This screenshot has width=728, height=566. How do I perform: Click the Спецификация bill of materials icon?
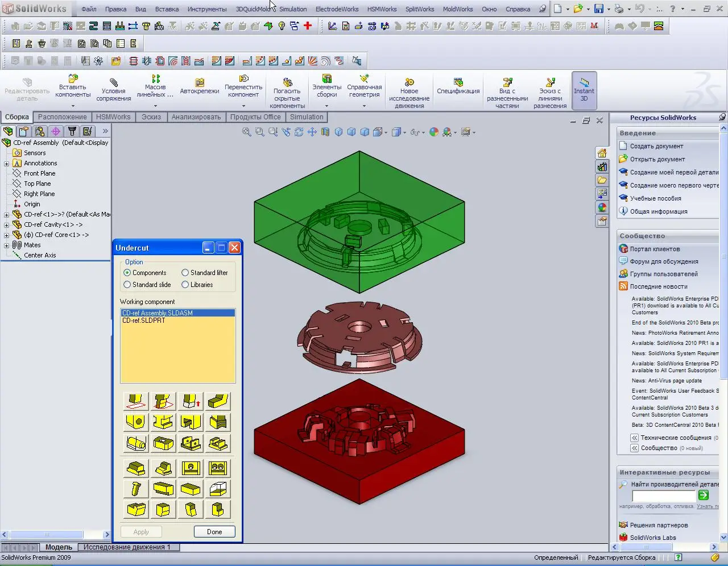458,82
